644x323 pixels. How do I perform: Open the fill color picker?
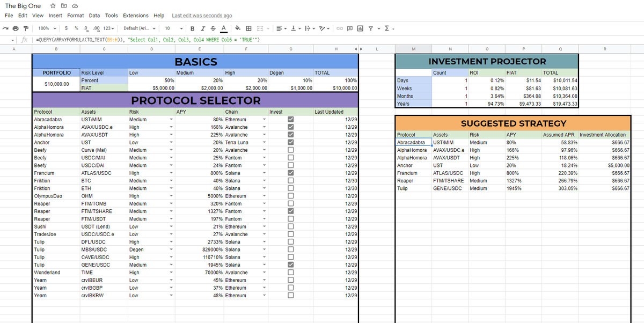(x=238, y=28)
